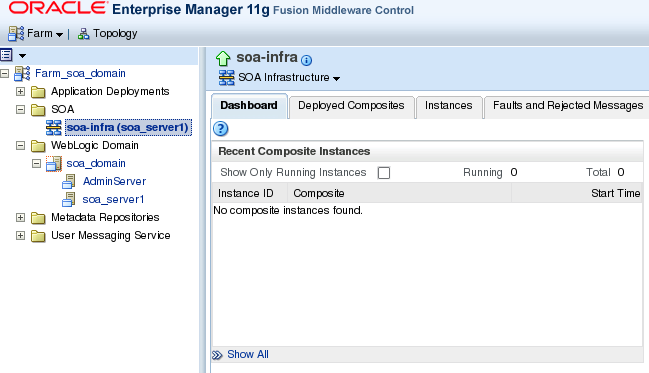
Task: Click the Topology button
Action: click(x=115, y=34)
